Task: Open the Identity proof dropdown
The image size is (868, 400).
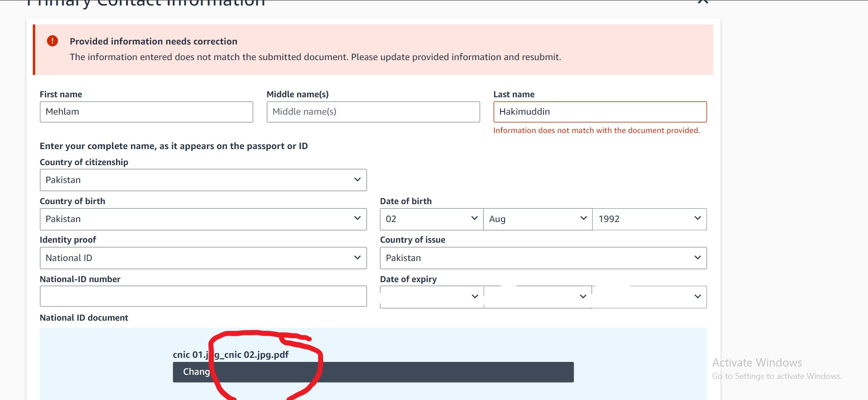Action: tap(203, 258)
